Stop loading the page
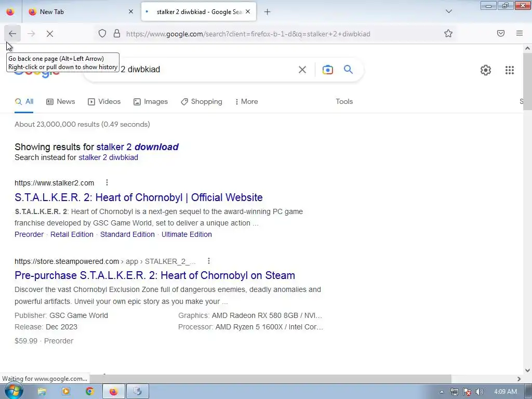This screenshot has width=532, height=399. (x=49, y=34)
